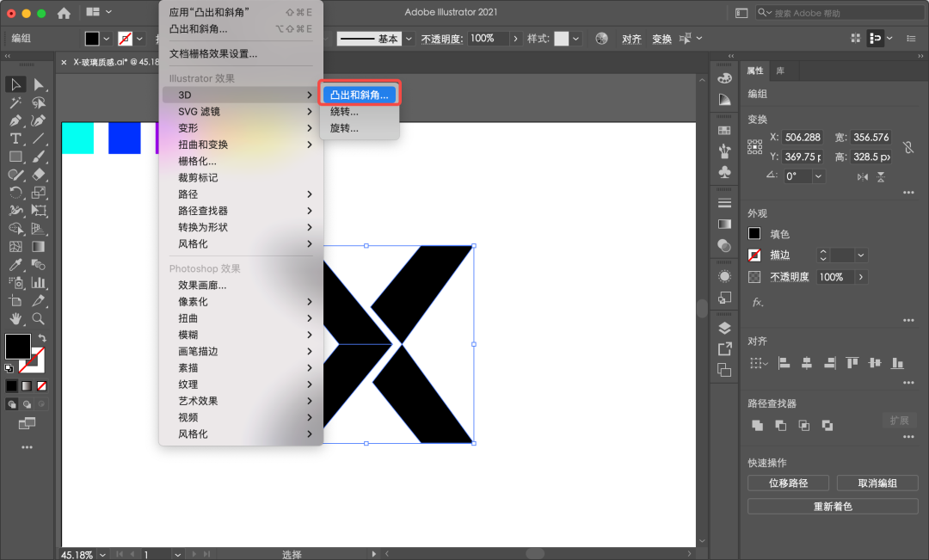Toggle flip vertical in Transform section
This screenshot has height=560, width=929.
(x=881, y=176)
